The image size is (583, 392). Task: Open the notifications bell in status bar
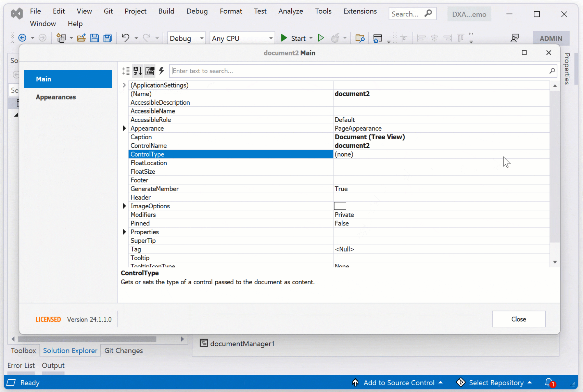point(549,382)
